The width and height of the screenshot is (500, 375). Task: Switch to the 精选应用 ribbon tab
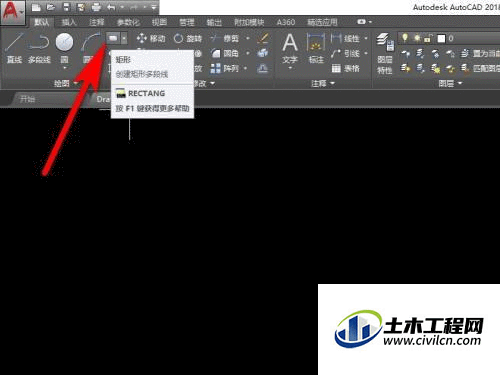[322, 22]
